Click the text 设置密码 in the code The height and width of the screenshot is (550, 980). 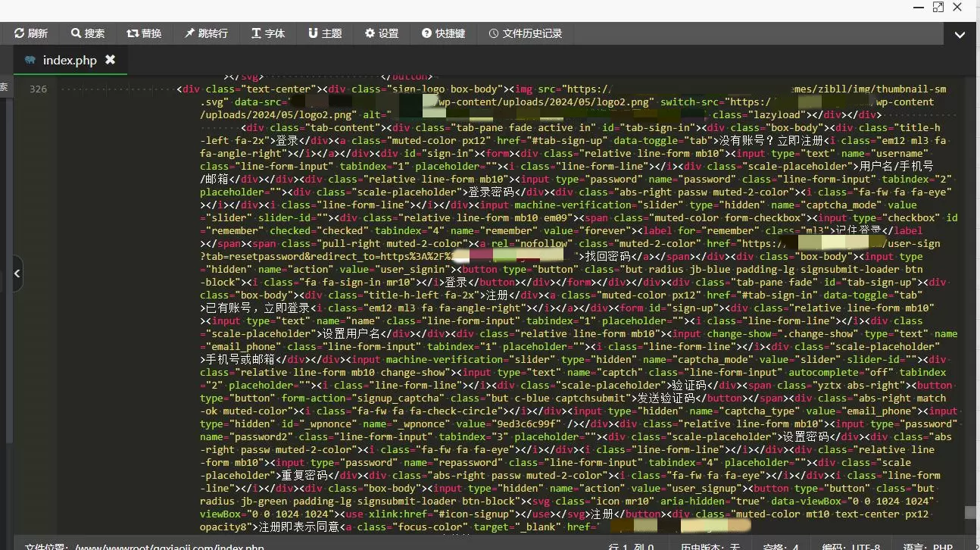click(807, 437)
